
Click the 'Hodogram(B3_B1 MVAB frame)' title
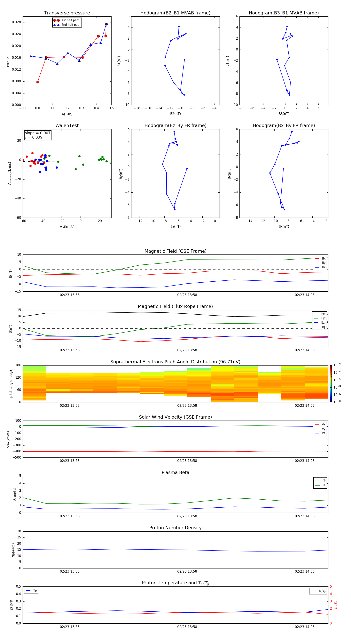point(284,13)
